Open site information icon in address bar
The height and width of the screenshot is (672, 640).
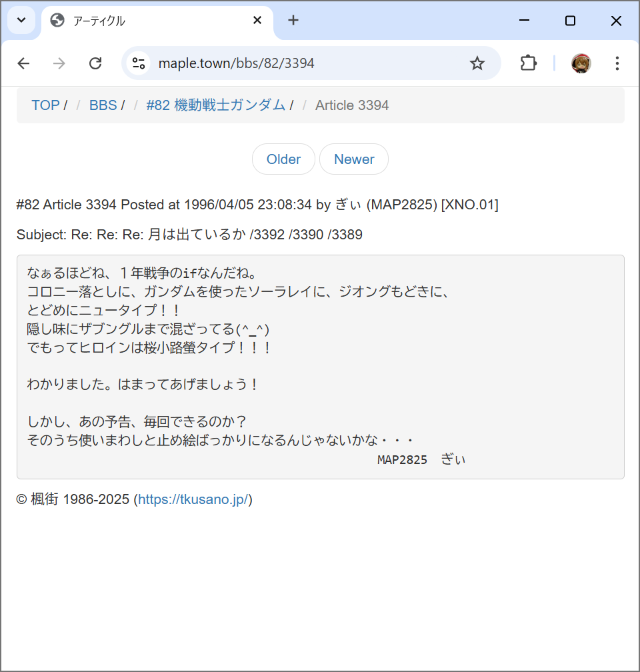[139, 63]
